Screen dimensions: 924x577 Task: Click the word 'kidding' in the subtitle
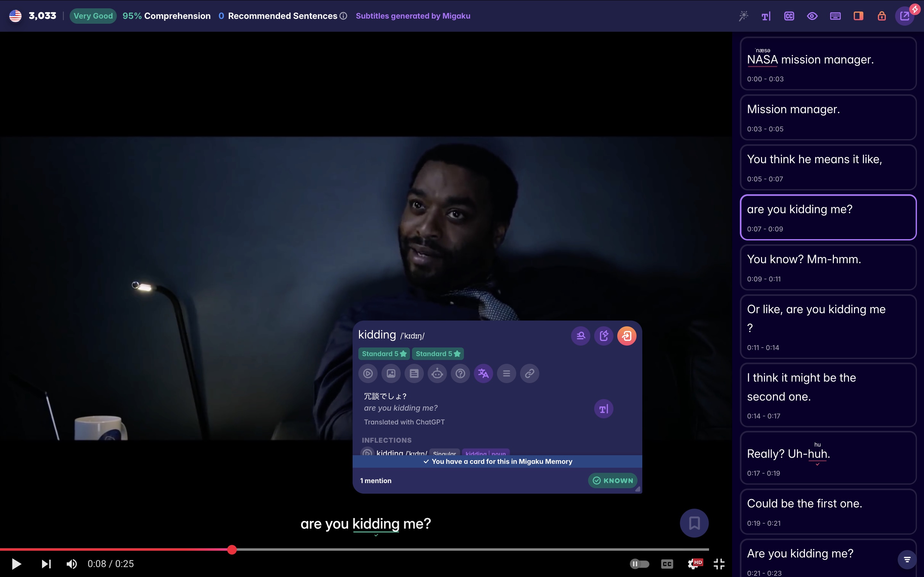pos(376,523)
